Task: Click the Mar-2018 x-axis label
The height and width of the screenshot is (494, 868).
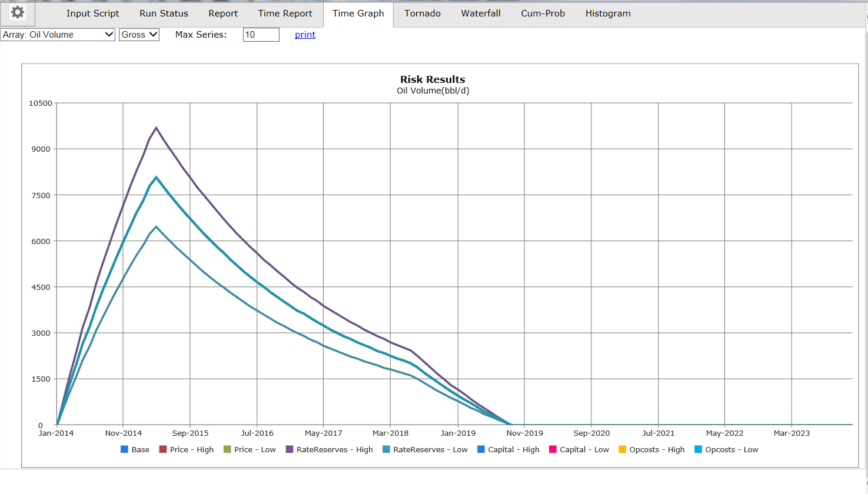Action: (x=390, y=433)
